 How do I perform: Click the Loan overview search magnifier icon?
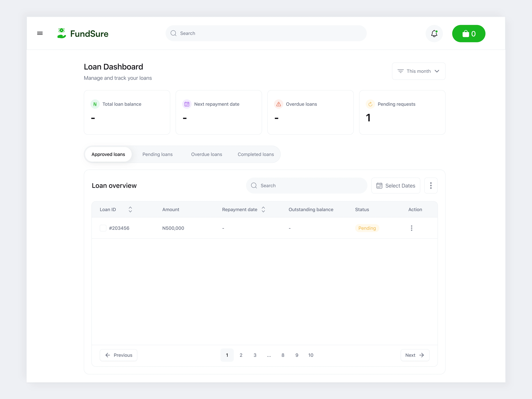click(254, 185)
